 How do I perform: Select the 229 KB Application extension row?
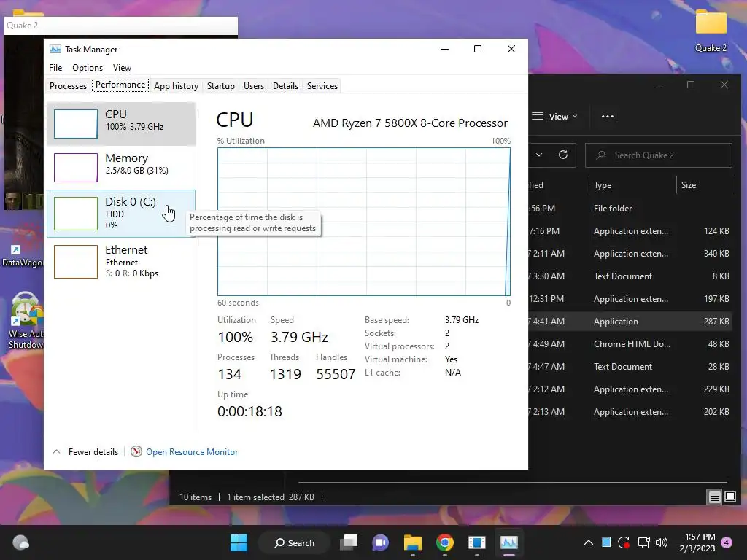(x=631, y=389)
